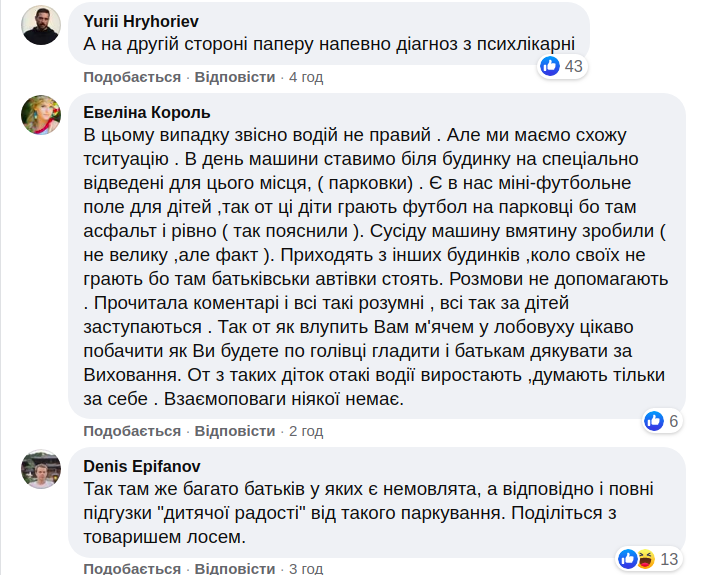Viewport: 726px width, 575px height.
Task: Open the '4 год' comment timestamp
Action: pos(306,77)
